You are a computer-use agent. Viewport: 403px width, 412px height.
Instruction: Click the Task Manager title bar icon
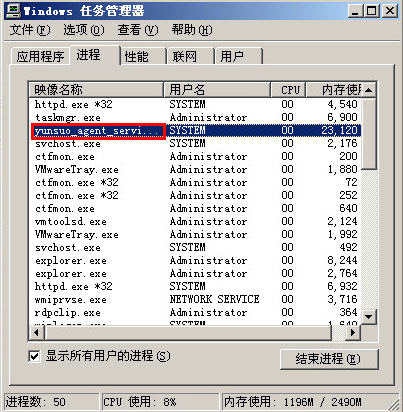14,11
